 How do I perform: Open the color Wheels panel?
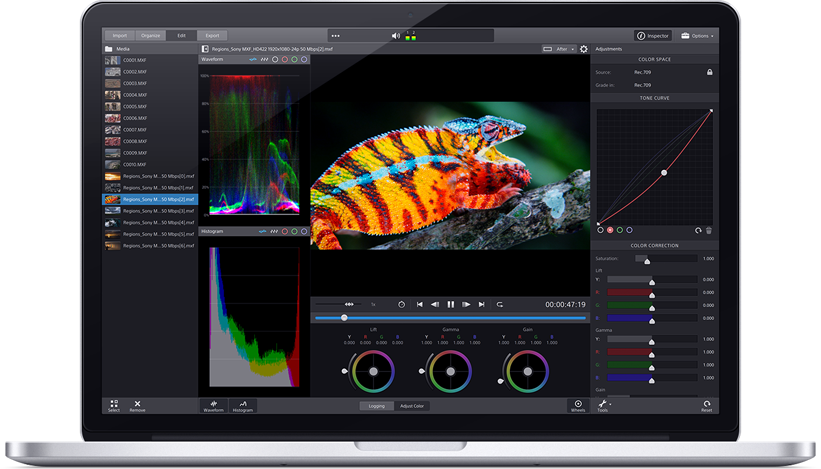[x=578, y=404]
